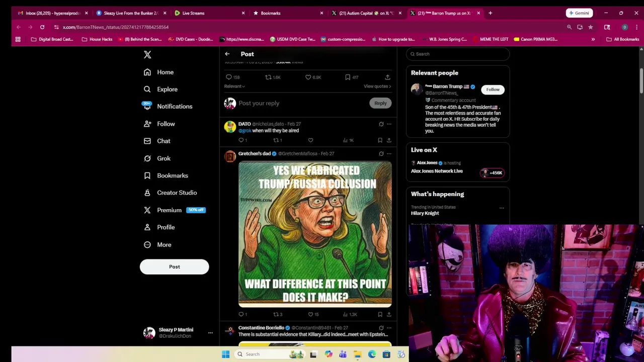Open the Chrome apps grid in the bookmarks bar
Image resolution: width=644 pixels, height=362 pixels.
[x=18, y=39]
